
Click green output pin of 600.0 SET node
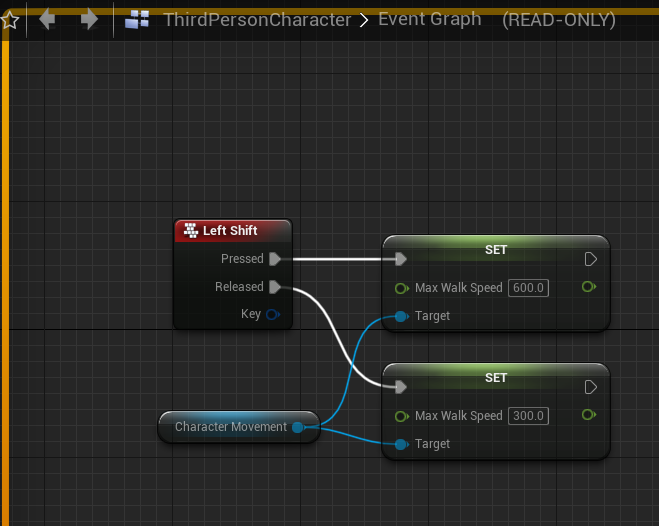tap(589, 287)
